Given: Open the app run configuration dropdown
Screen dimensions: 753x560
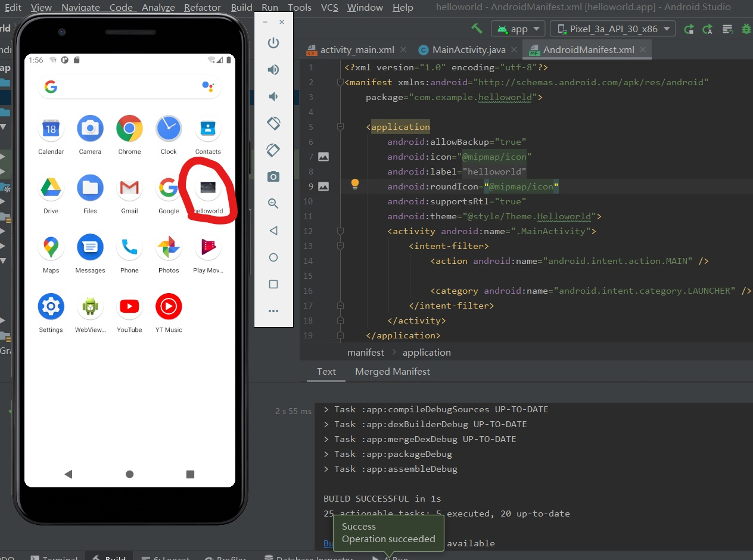Looking at the screenshot, I should (x=518, y=29).
